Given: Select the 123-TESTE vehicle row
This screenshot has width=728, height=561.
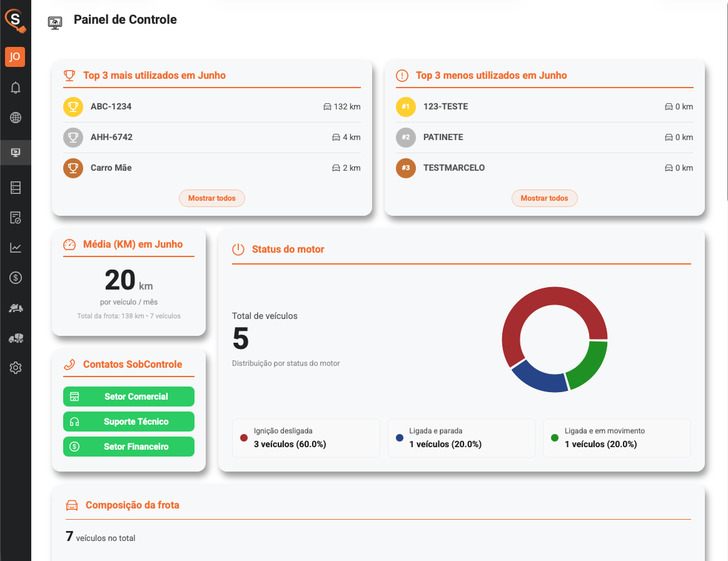Looking at the screenshot, I should point(544,107).
